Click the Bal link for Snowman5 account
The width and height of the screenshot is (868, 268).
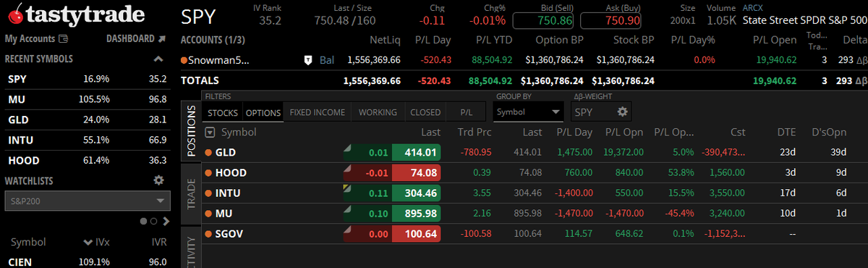click(x=327, y=59)
